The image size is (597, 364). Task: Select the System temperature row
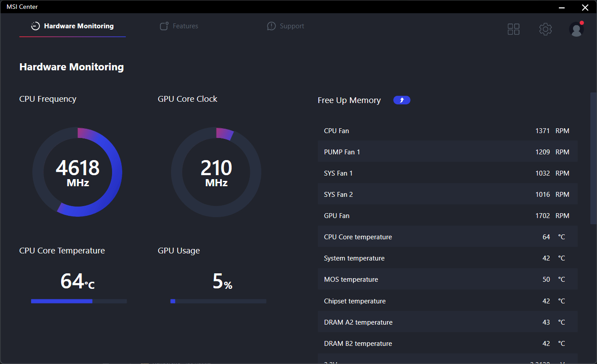pyautogui.click(x=448, y=258)
